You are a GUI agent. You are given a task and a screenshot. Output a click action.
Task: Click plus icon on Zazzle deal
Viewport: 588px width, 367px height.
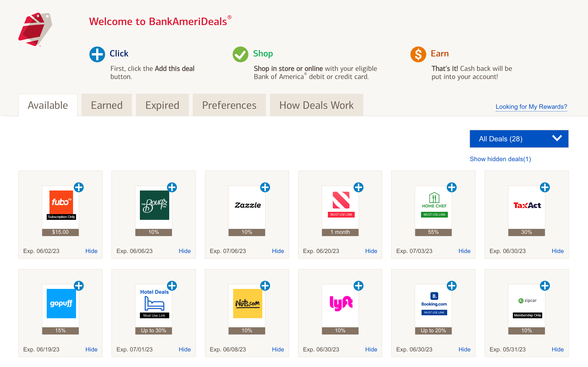[x=265, y=187]
